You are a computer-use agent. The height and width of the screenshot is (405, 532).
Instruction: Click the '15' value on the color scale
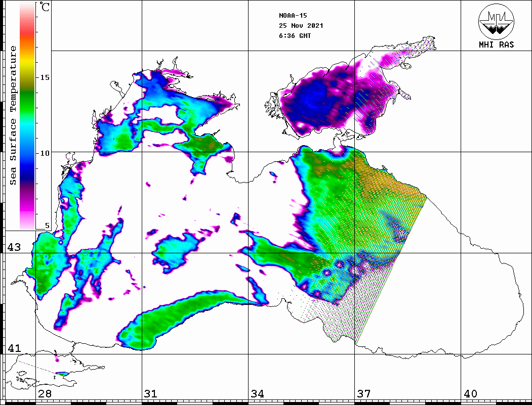click(x=45, y=77)
